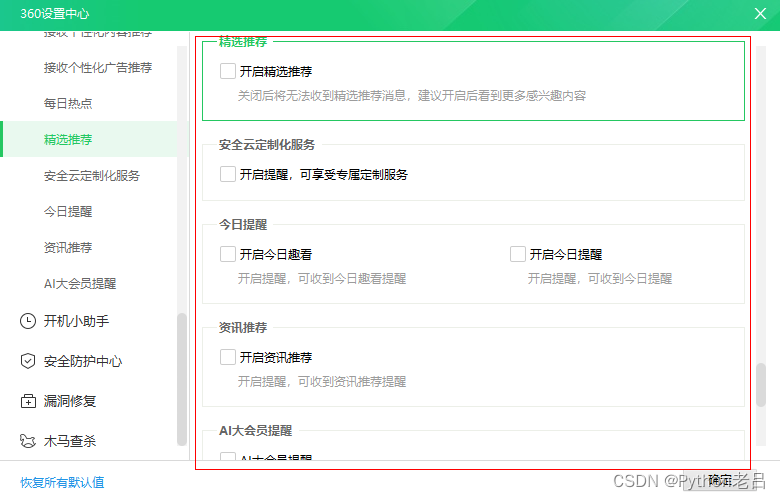This screenshot has width=780, height=500.
Task: Click the 今日提醒 group heading in content
Action: click(x=243, y=224)
